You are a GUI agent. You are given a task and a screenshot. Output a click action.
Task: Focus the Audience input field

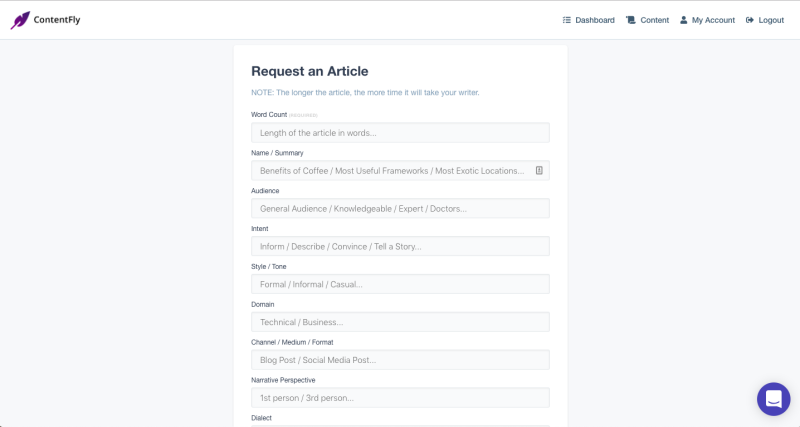[x=400, y=208]
